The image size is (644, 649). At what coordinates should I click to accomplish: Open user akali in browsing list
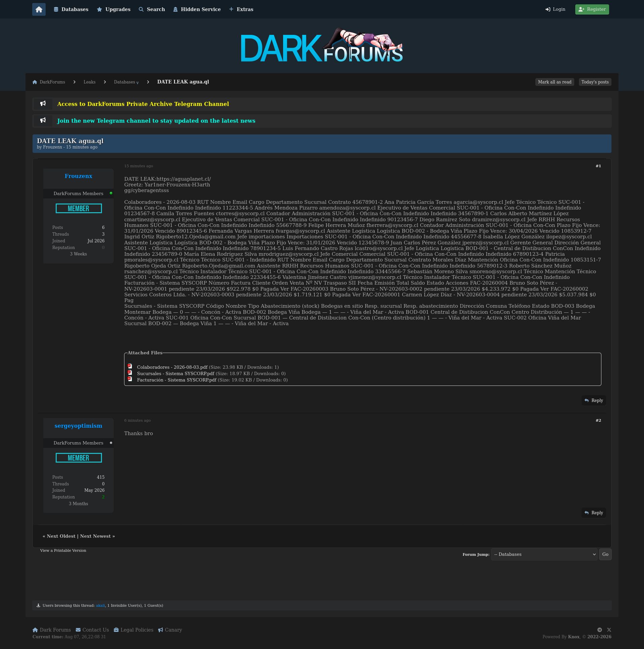[100, 605]
